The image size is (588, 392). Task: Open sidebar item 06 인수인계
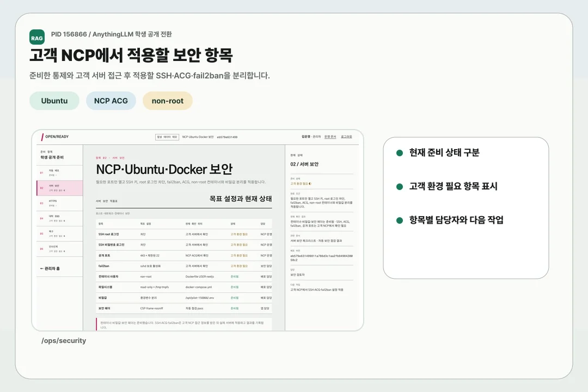coord(60,249)
